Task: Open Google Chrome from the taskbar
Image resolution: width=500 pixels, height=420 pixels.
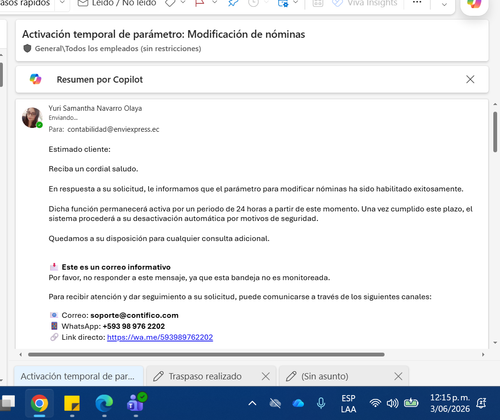Action: tap(39, 403)
